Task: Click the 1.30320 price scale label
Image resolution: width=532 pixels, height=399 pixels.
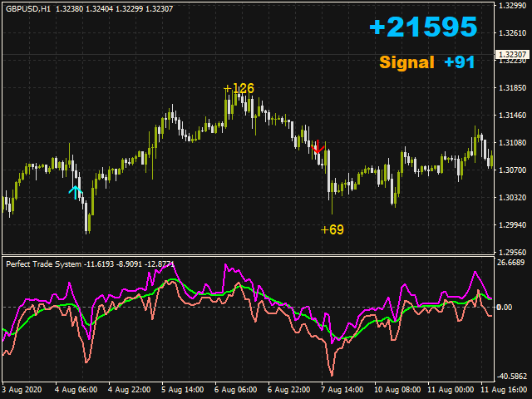Action: pos(512,198)
